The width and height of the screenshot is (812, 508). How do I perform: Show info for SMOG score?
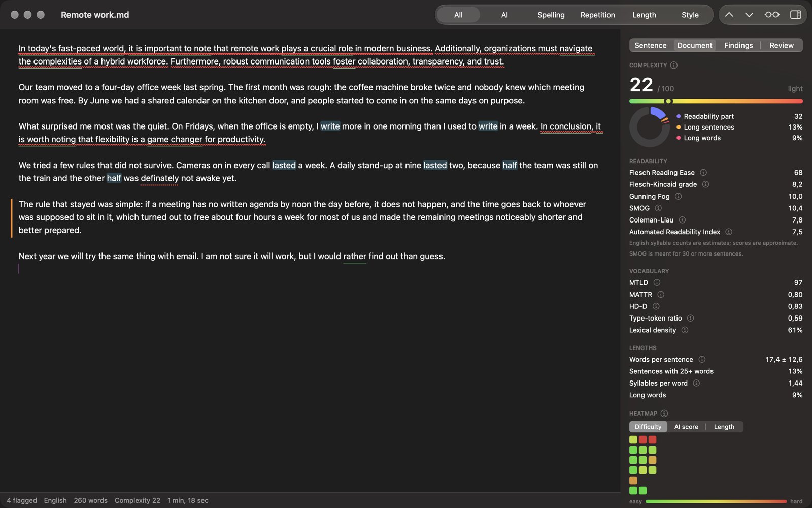(658, 208)
